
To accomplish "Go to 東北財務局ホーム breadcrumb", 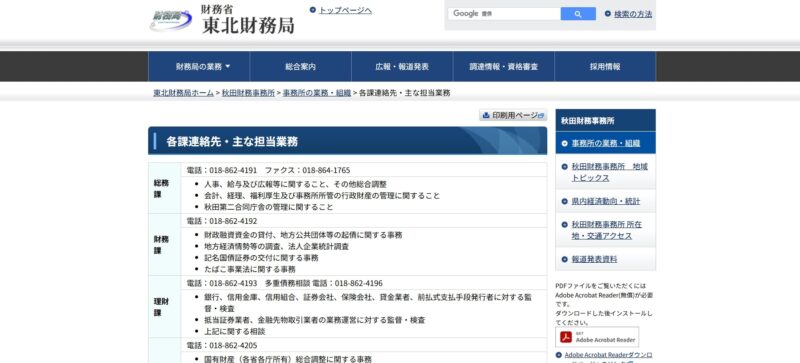I will 184,93.
